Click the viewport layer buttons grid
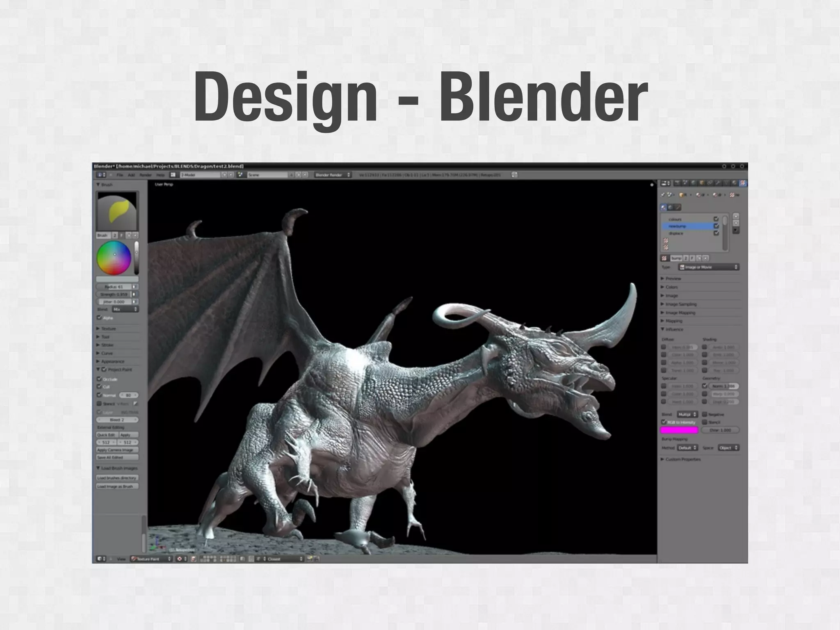This screenshot has height=630, width=840. [218, 559]
